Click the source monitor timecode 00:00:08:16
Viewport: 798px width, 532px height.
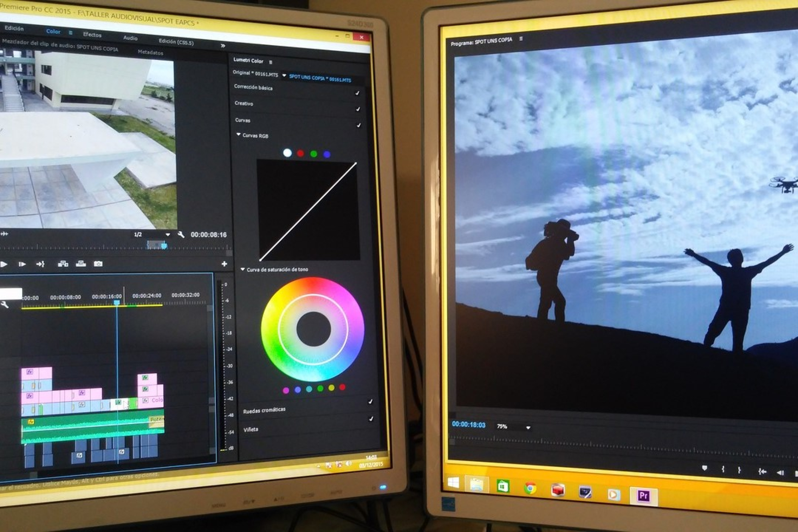[209, 234]
